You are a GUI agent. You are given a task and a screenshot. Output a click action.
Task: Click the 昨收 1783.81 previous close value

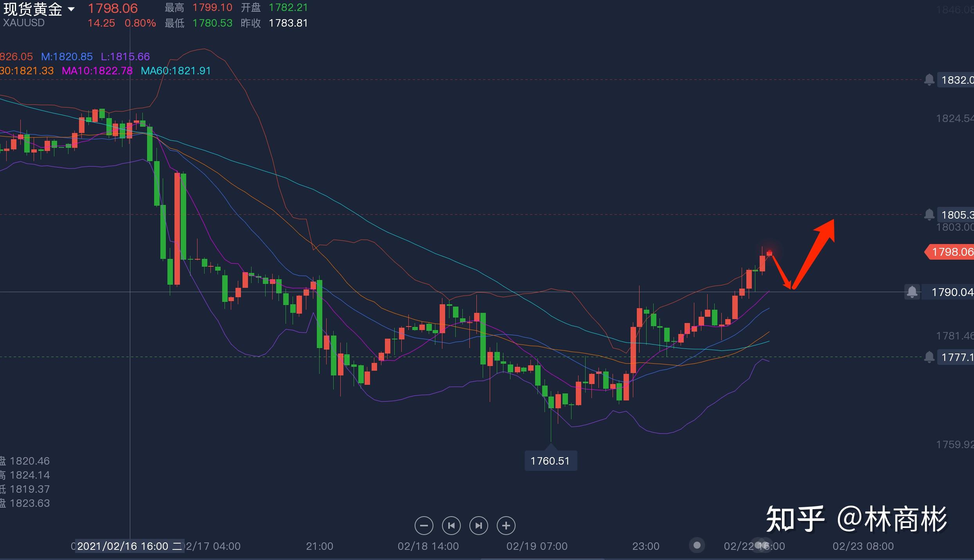tap(288, 23)
